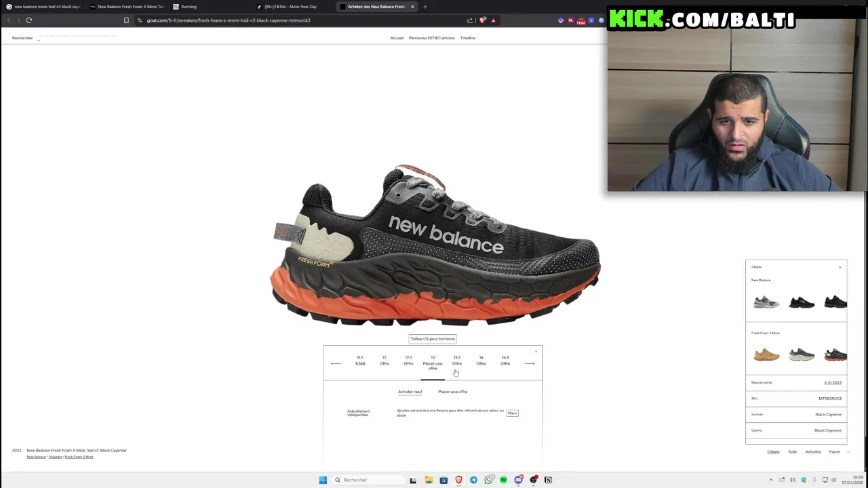Reload the GOAT product page
The height and width of the screenshot is (488, 868).
click(29, 20)
